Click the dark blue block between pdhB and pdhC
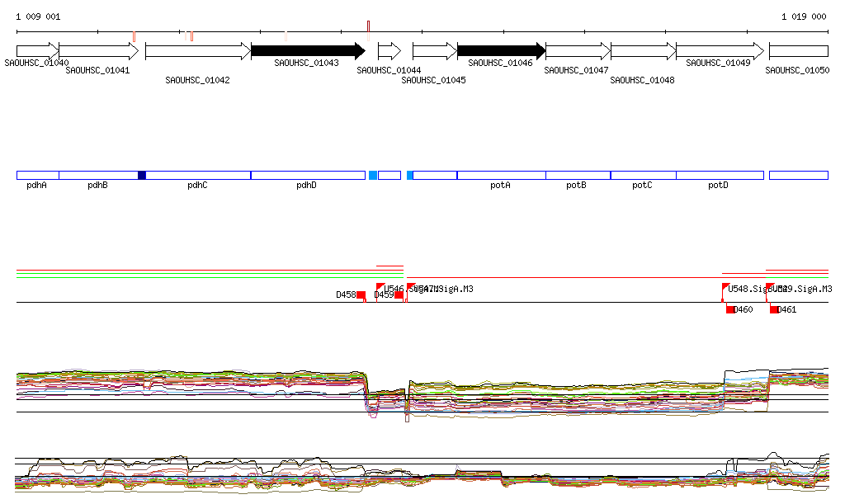Viewport: 845px width, 504px height. pos(142,175)
